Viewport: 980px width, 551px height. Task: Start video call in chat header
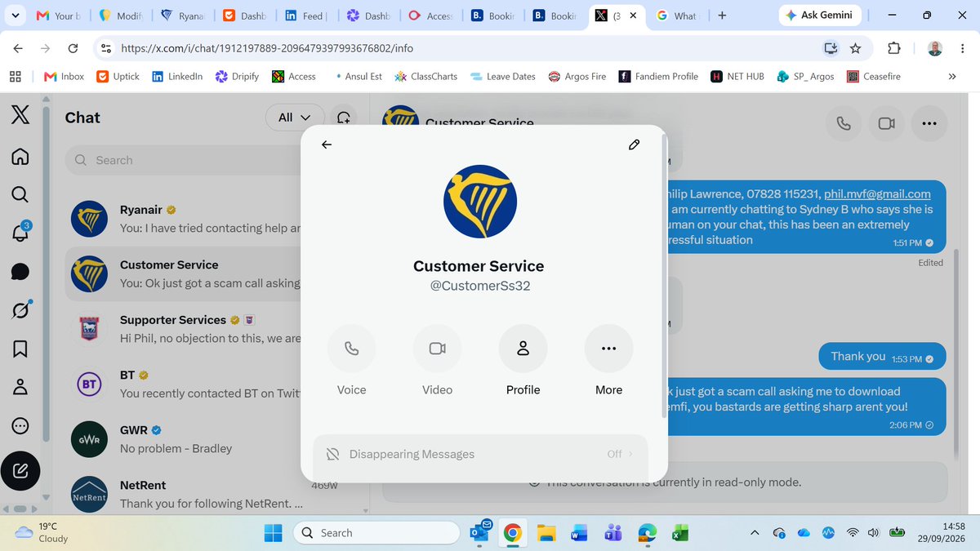[886, 123]
